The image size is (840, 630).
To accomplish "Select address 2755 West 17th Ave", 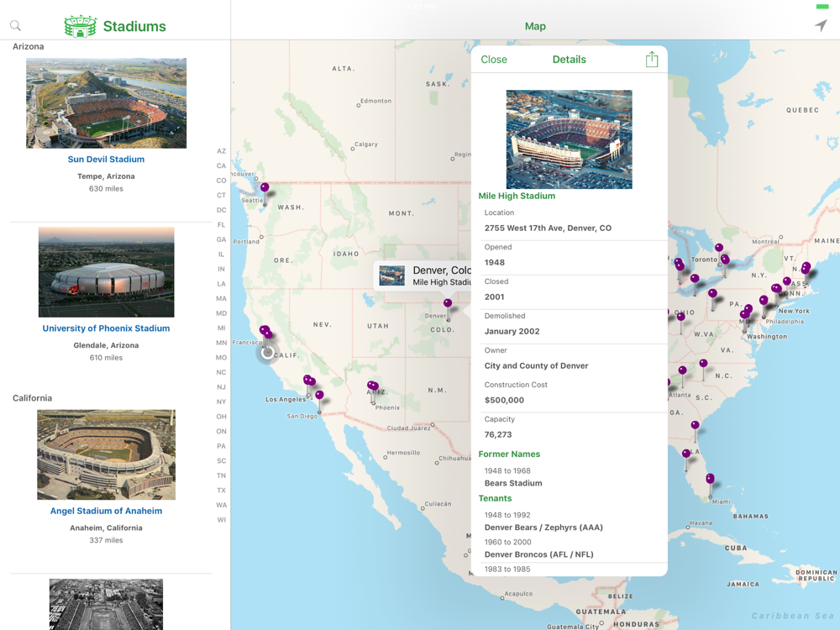I will click(548, 228).
